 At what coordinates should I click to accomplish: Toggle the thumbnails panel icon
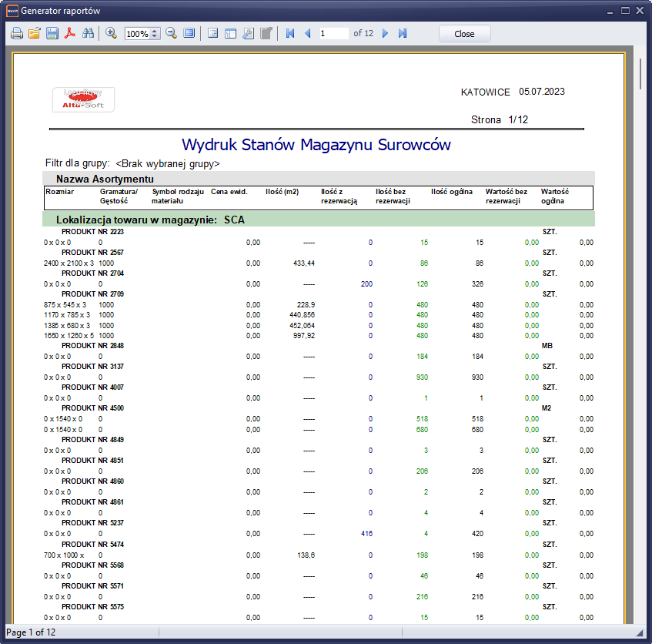(x=230, y=34)
